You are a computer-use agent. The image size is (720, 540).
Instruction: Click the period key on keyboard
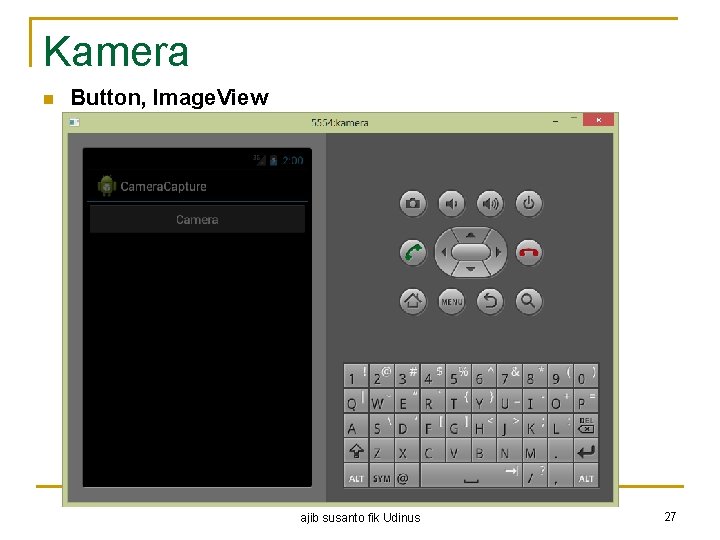tap(560, 451)
